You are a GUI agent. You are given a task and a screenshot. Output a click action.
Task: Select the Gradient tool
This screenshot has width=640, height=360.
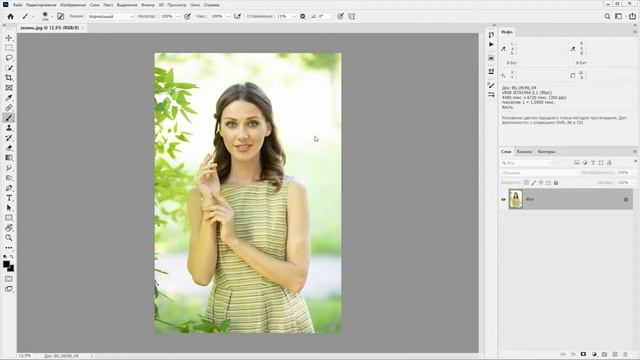coord(9,158)
